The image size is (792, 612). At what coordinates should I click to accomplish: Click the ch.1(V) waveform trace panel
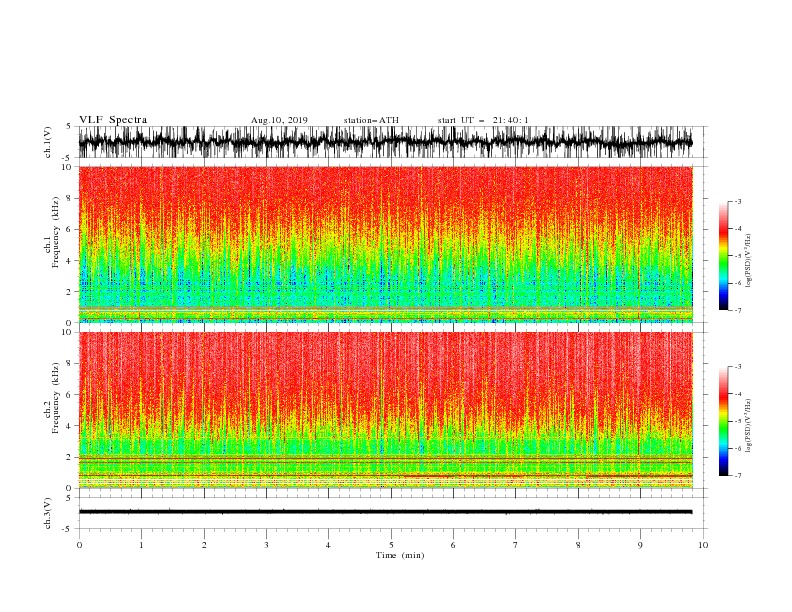392,142
